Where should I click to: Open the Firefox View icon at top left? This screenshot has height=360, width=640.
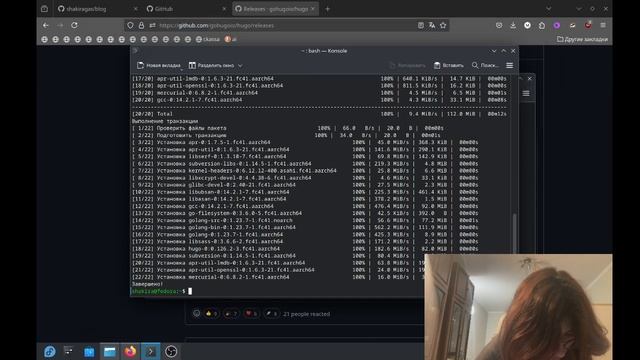coord(44,9)
